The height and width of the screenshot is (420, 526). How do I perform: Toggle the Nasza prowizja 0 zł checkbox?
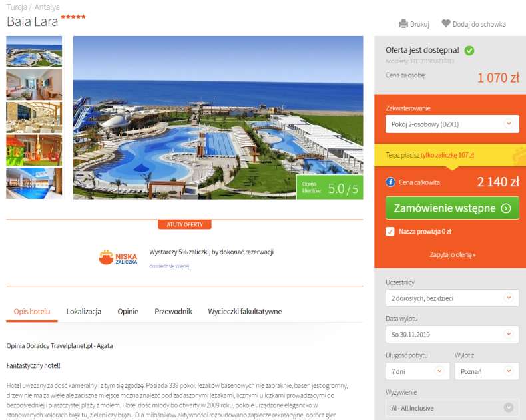(x=390, y=232)
